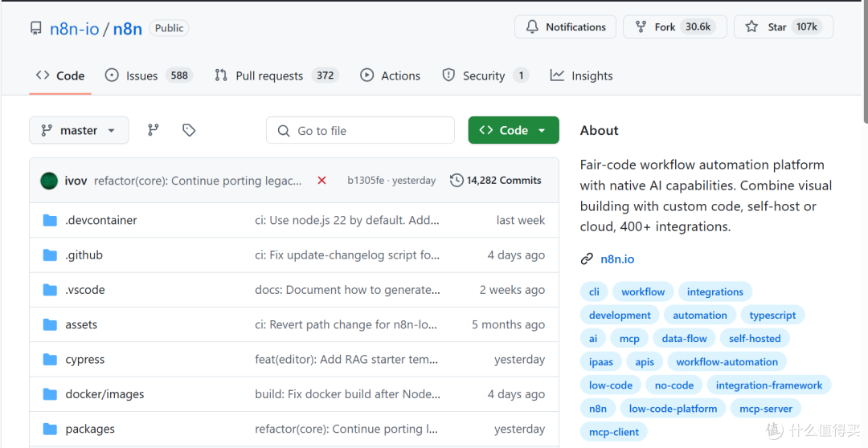868x448 pixels.
Task: Select the workflow topic tag
Action: click(x=643, y=291)
